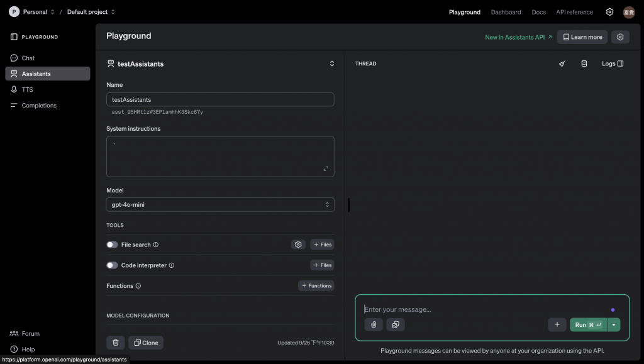Add Files to Code interpreter
This screenshot has height=364, width=644.
click(323, 265)
